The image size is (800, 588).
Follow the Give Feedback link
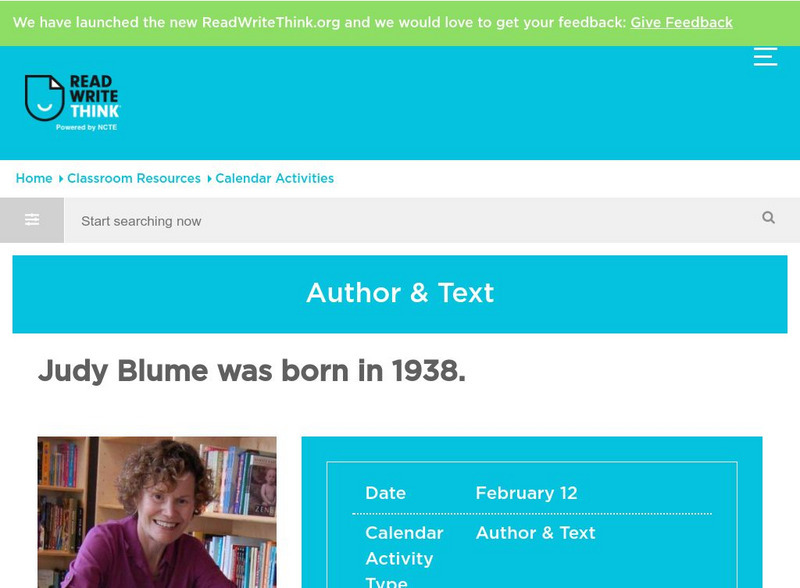(681, 22)
